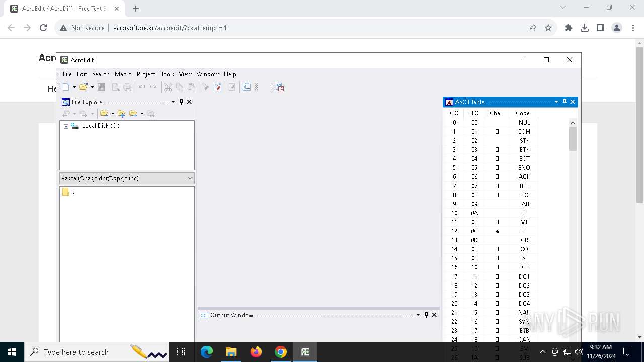644x362 pixels.
Task: Open the Output Window options dropdown
Action: 418,315
